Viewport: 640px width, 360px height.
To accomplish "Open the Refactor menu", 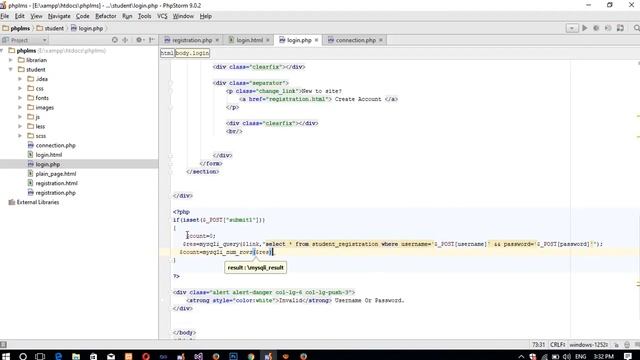I will point(106,16).
